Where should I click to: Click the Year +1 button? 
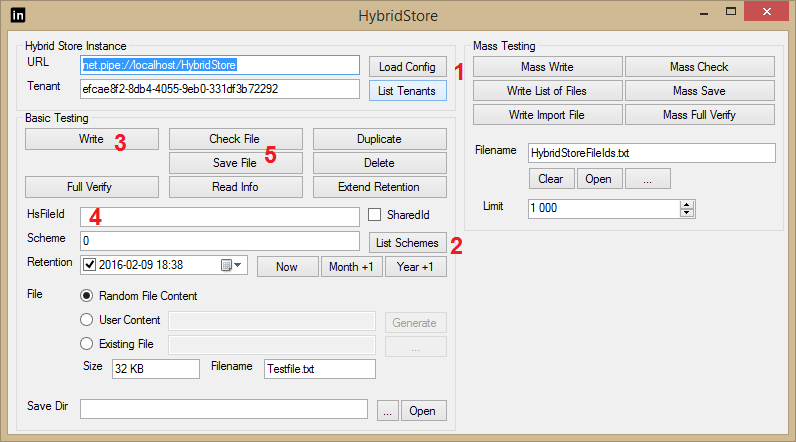416,267
